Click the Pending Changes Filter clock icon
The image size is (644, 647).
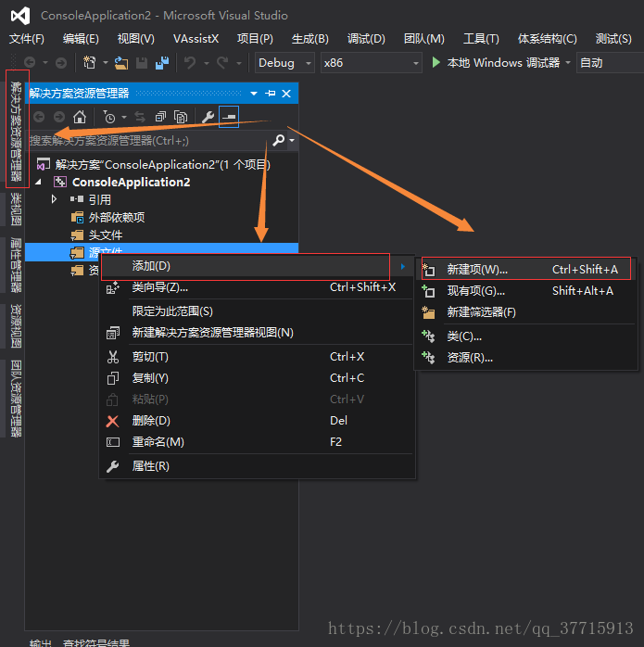coord(109,117)
